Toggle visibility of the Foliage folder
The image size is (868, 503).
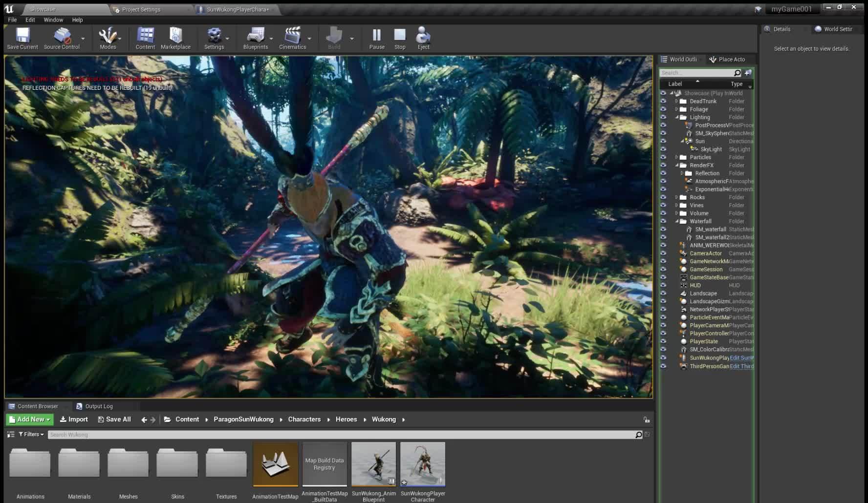click(x=663, y=109)
